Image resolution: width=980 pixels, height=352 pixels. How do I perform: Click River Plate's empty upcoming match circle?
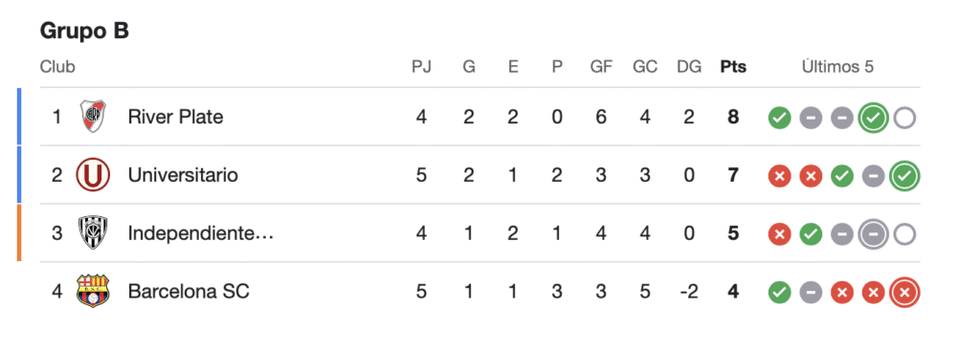[904, 118]
